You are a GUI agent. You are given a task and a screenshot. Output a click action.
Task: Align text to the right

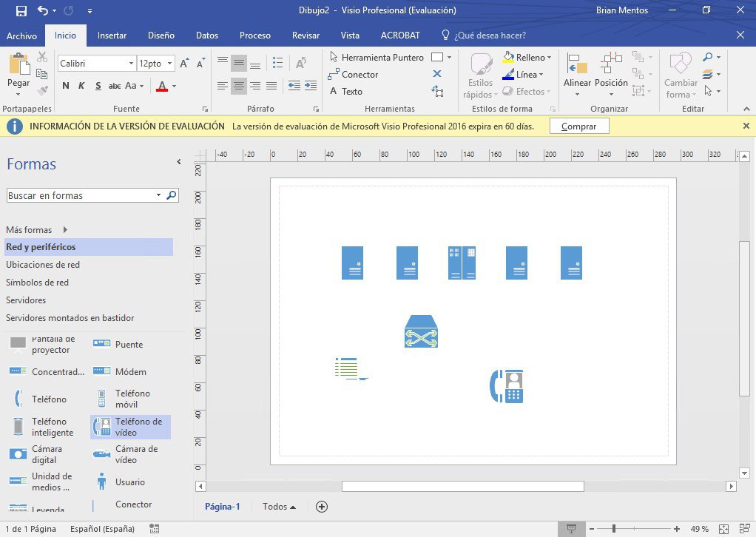click(255, 86)
